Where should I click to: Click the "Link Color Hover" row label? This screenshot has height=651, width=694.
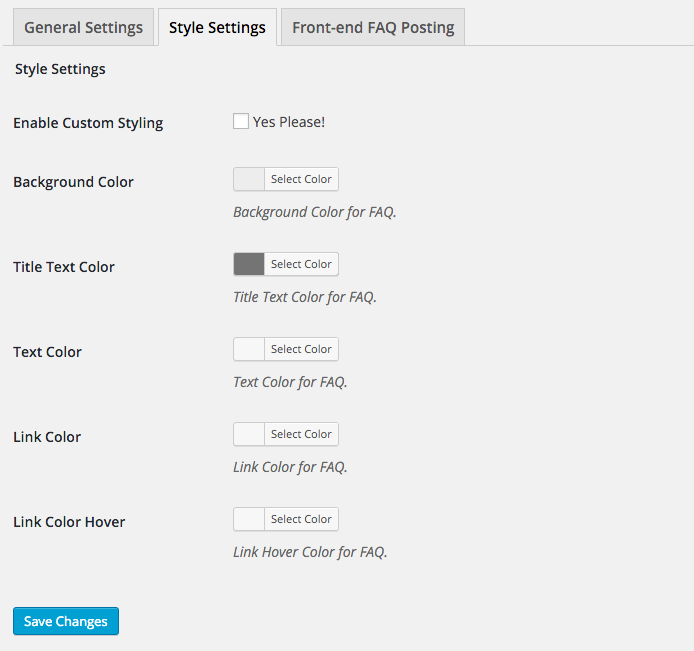point(69,522)
